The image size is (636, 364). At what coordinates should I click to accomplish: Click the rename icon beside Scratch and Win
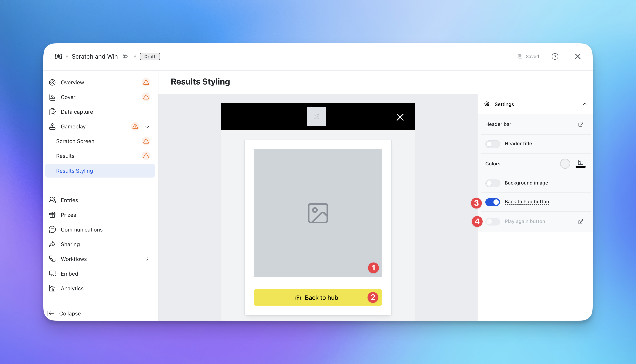click(x=125, y=56)
